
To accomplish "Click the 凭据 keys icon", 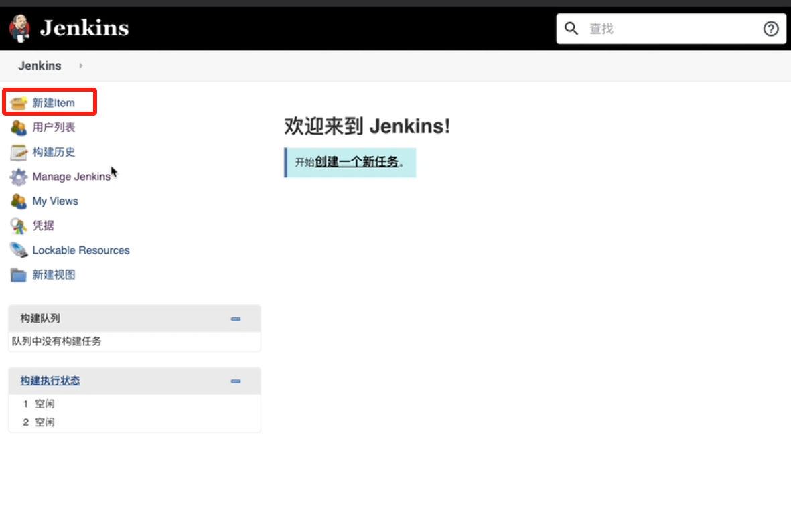I will pos(19,226).
